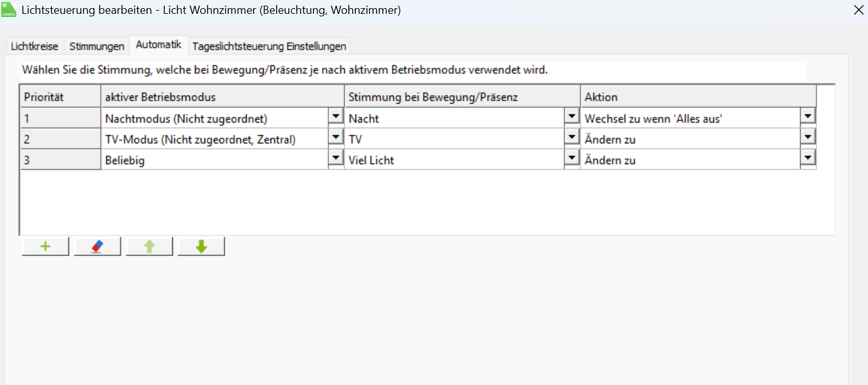Expand the TV Stimmung dropdown arrow

pos(572,138)
